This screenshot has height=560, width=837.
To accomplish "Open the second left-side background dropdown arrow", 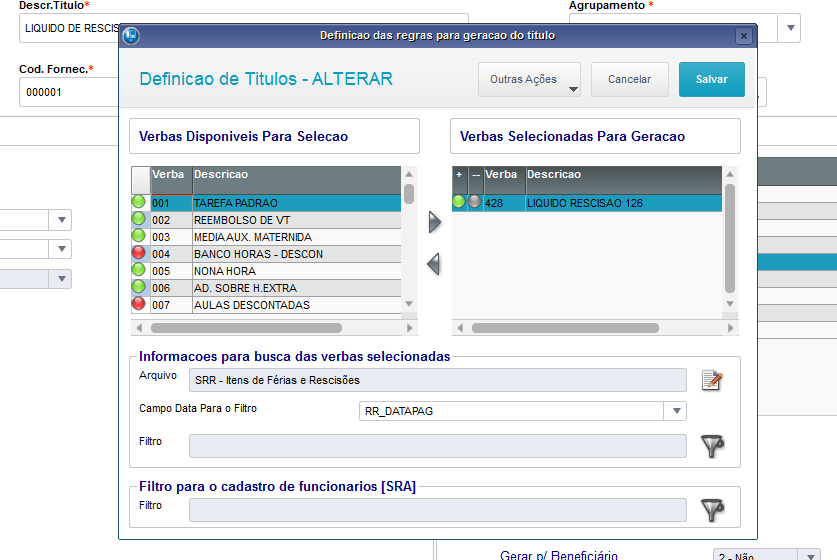I will tap(61, 249).
